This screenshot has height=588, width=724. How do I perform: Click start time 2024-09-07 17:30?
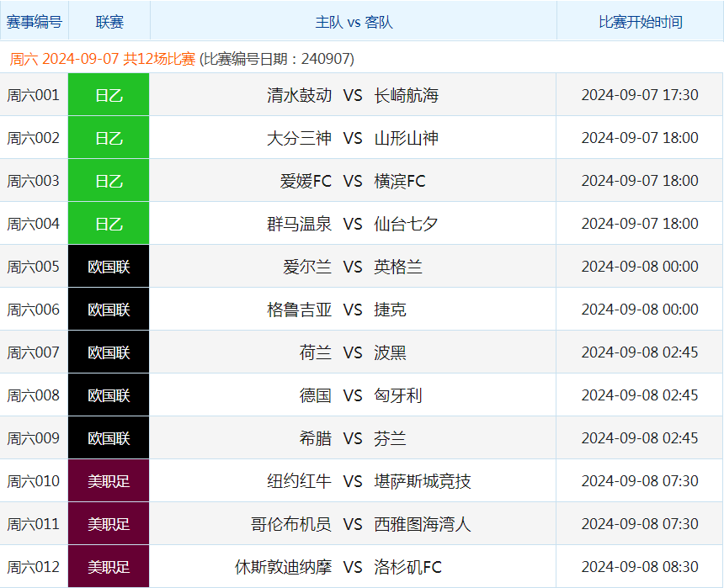(640, 95)
